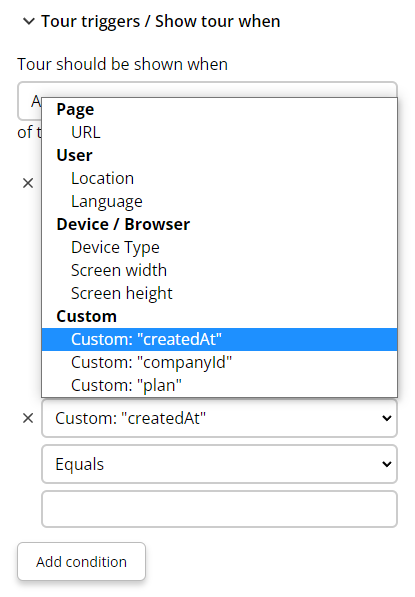The image size is (415, 597).
Task: Pick highlighted Custom: "createdAt" list option
Action: (219, 339)
